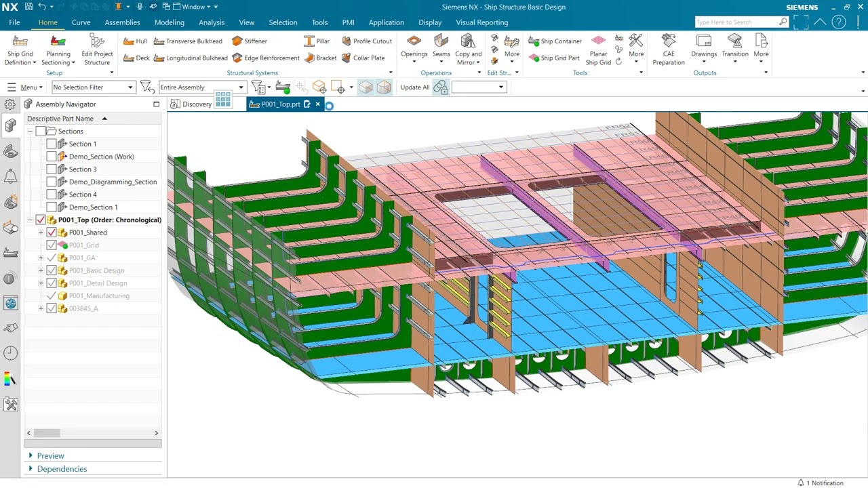Viewport: 868px width, 488px height.
Task: Check the Demo_Diagramming_Section checkbox
Action: 52,182
